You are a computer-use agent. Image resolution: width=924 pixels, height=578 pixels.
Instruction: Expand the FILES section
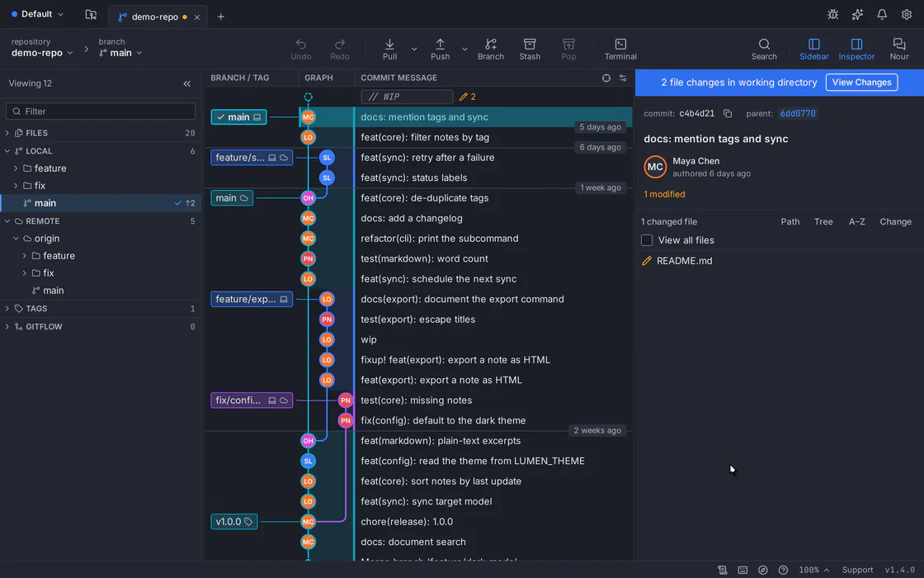click(x=7, y=133)
